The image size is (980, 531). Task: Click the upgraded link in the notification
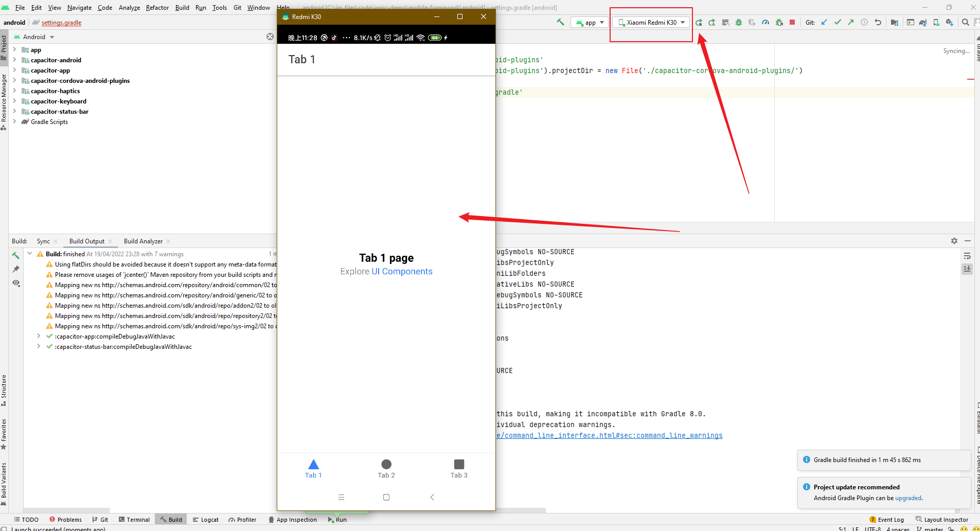[x=908, y=498]
